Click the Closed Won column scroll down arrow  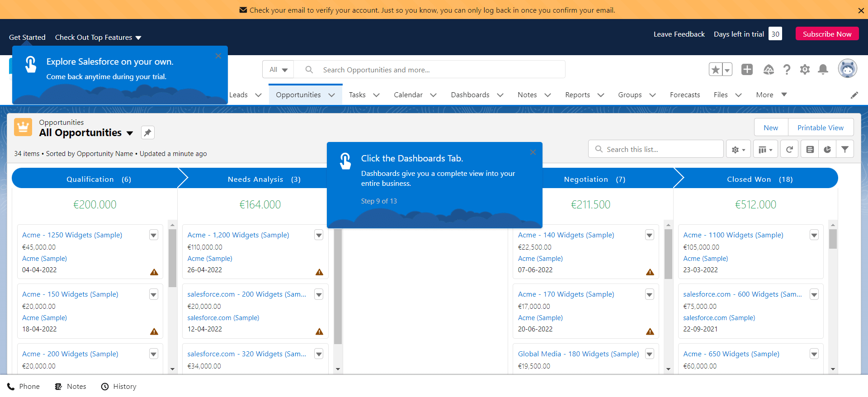tap(833, 369)
